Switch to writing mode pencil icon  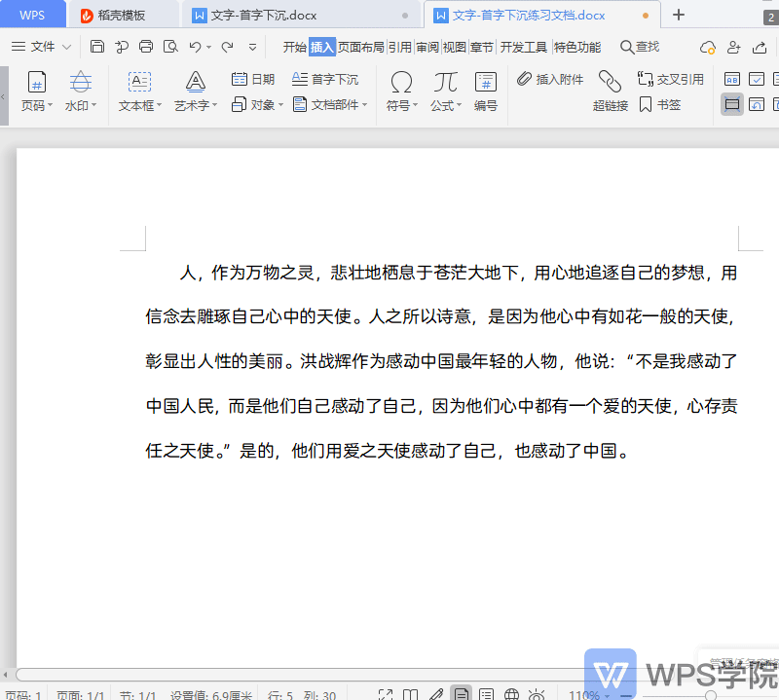tap(435, 694)
